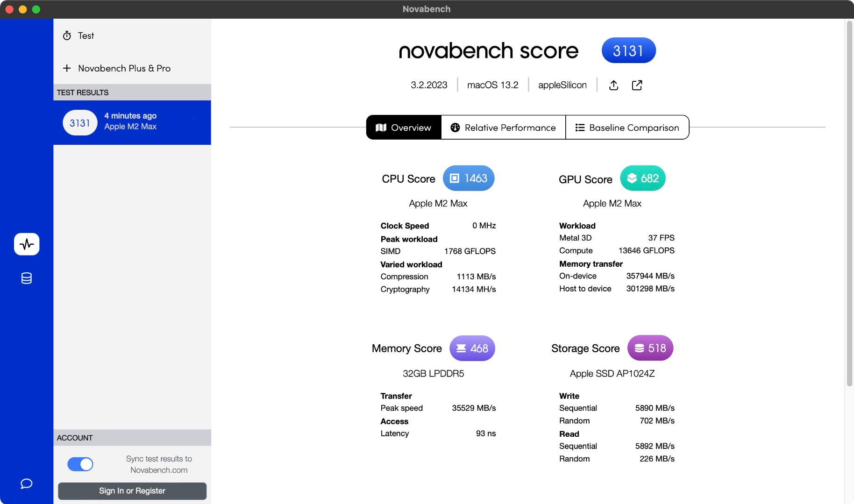Click the Clock Speed value 0 MHz

pyautogui.click(x=484, y=226)
